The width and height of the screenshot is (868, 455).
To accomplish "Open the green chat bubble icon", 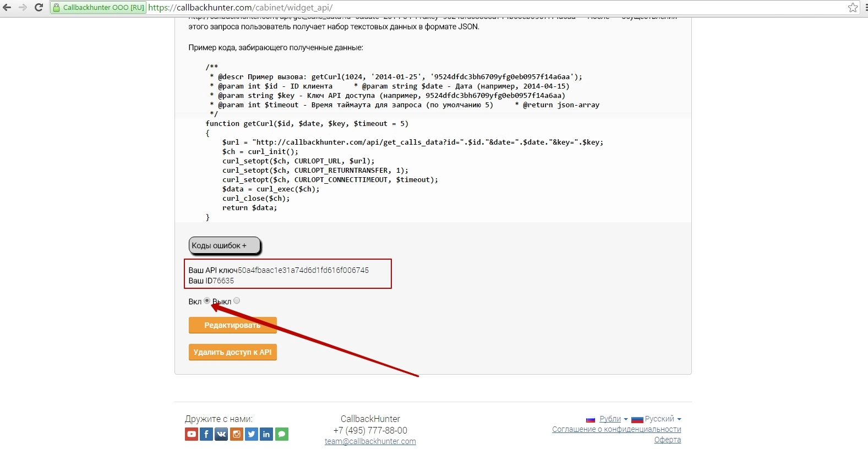I will click(282, 434).
